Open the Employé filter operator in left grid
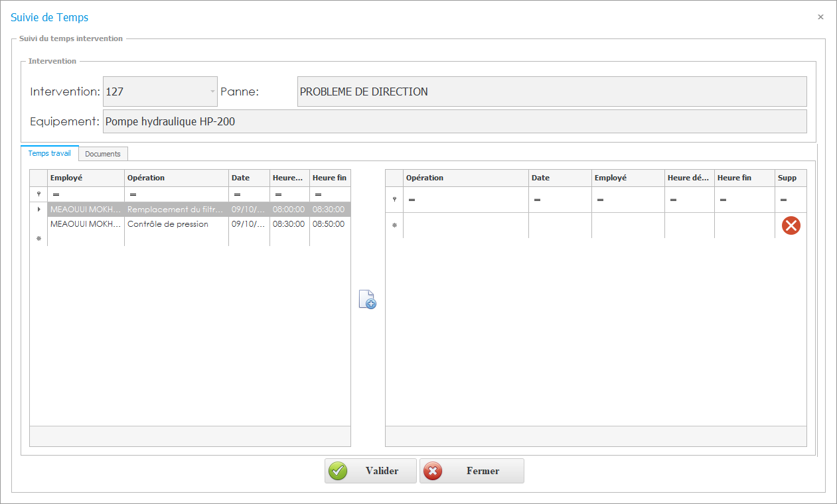The width and height of the screenshot is (837, 504). pyautogui.click(x=56, y=195)
